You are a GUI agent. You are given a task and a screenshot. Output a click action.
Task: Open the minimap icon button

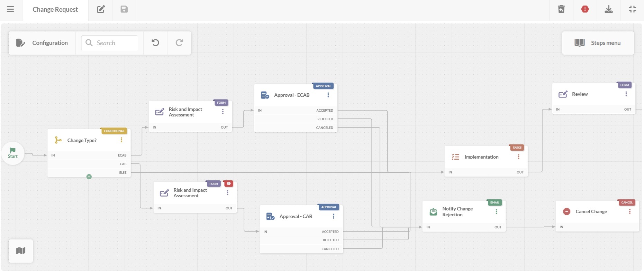[21, 251]
